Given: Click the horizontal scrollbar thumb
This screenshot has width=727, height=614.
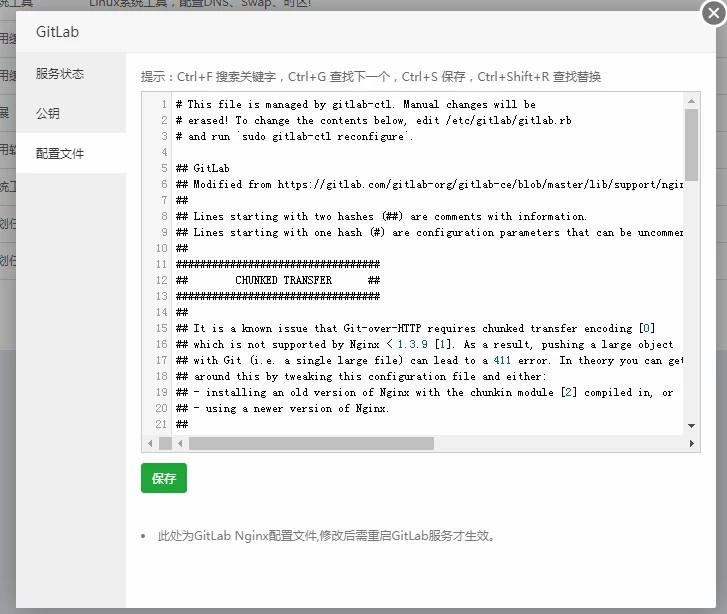Looking at the screenshot, I should (x=311, y=443).
